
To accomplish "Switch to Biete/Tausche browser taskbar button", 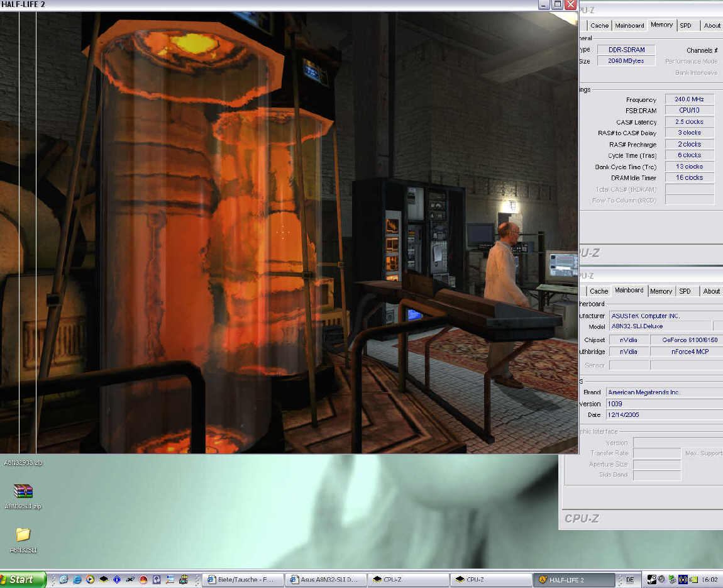I will point(243,580).
